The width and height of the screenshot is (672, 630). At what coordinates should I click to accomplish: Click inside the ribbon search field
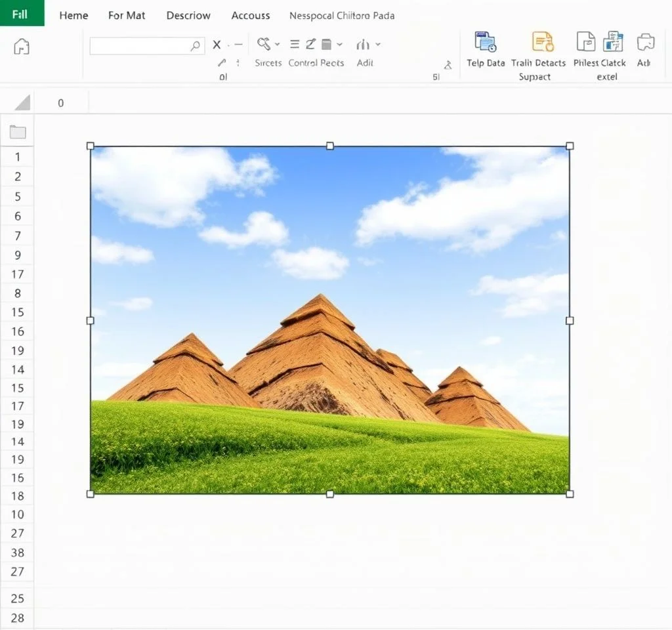[x=139, y=46]
